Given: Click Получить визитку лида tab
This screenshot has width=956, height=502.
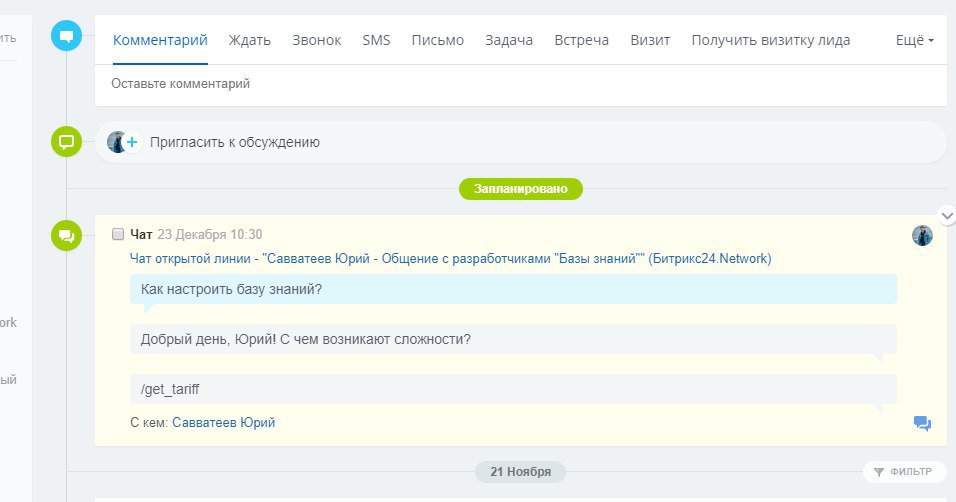Looking at the screenshot, I should click(771, 40).
